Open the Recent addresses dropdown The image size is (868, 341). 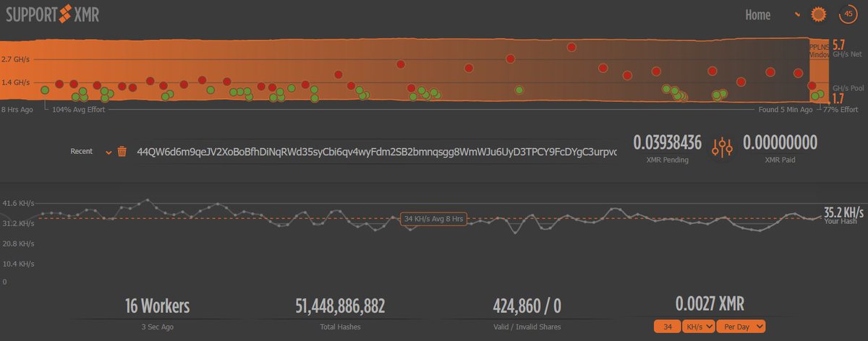(x=90, y=152)
